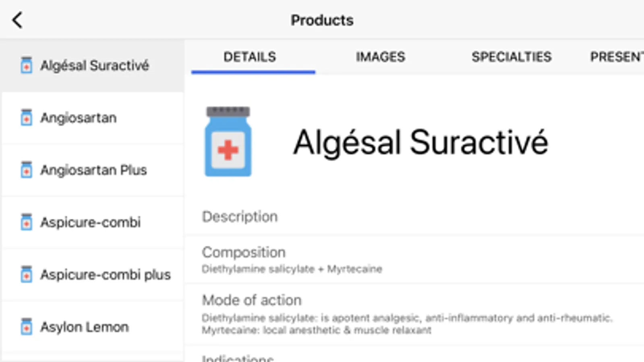
Task: Open Aspicure-combi product entry
Action: tap(91, 222)
